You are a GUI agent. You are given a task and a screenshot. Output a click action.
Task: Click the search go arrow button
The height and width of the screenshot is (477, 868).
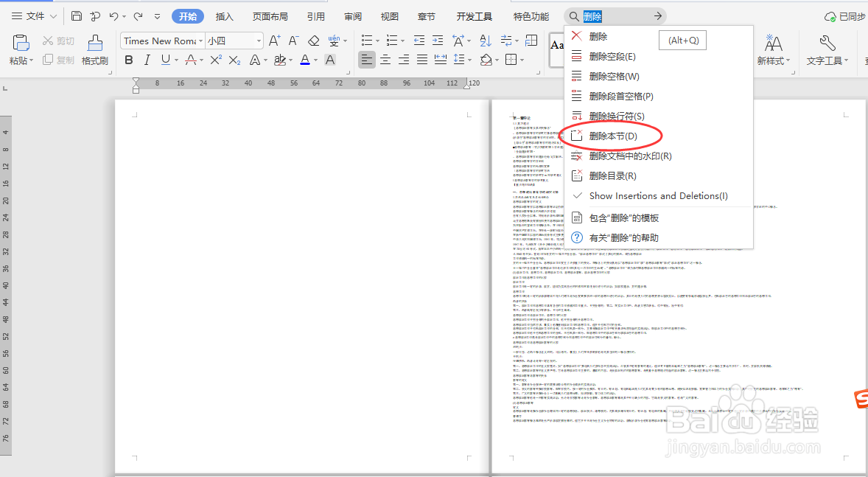658,17
